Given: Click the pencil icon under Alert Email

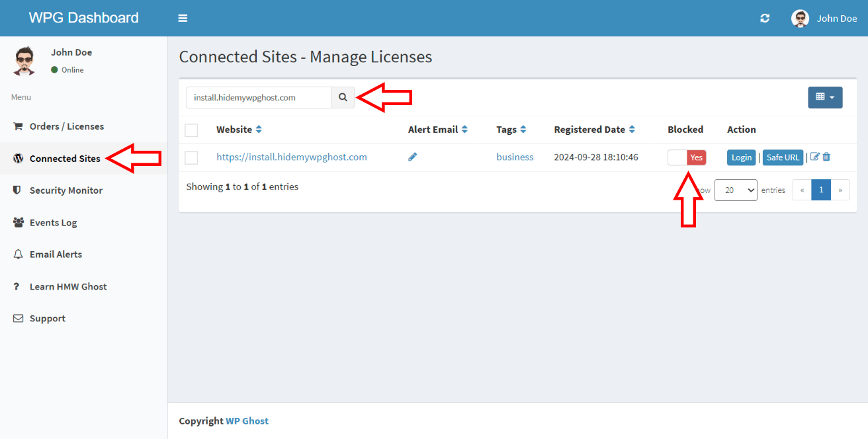Looking at the screenshot, I should pyautogui.click(x=413, y=157).
